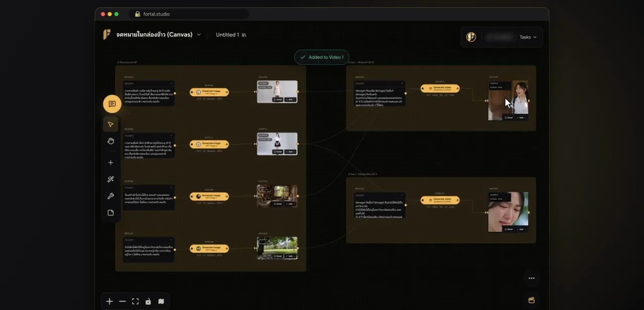
Task: Collapse the lower video prompt node chevron
Action: [x=402, y=195]
